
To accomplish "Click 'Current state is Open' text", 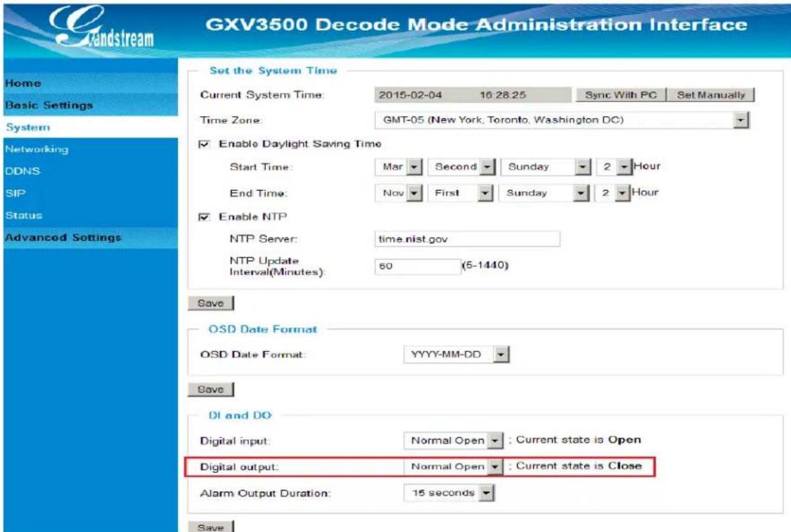I will [x=578, y=439].
